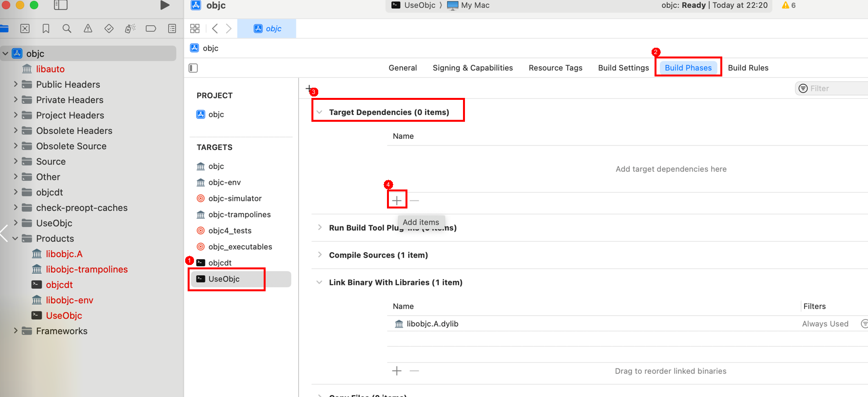Collapse Link Binary With Libraries section
Image resolution: width=868 pixels, height=397 pixels.
[x=319, y=282]
